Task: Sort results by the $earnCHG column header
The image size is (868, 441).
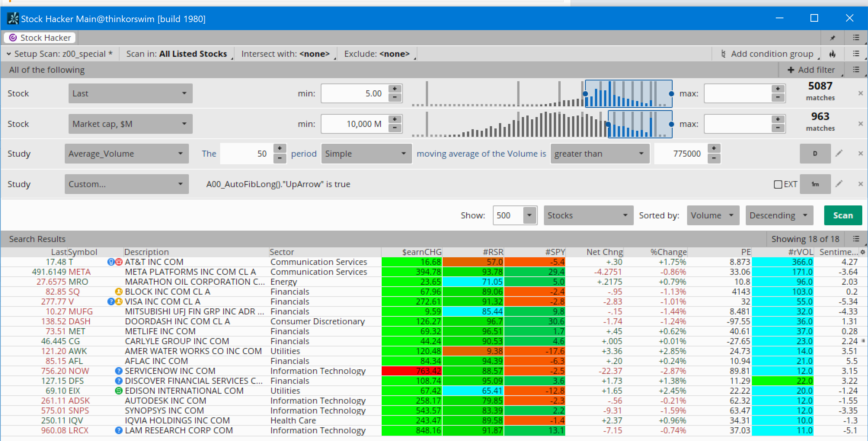Action: (412, 252)
